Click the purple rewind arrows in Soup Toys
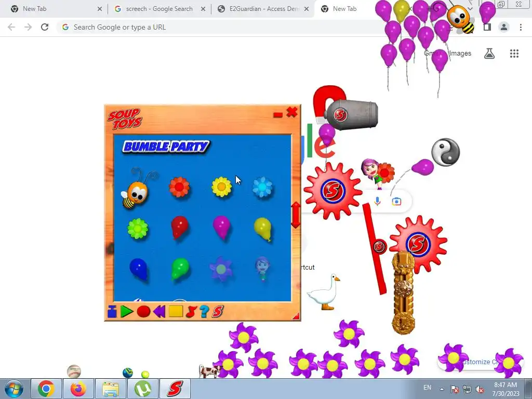Viewport: 532px width, 399px height. pyautogui.click(x=159, y=312)
